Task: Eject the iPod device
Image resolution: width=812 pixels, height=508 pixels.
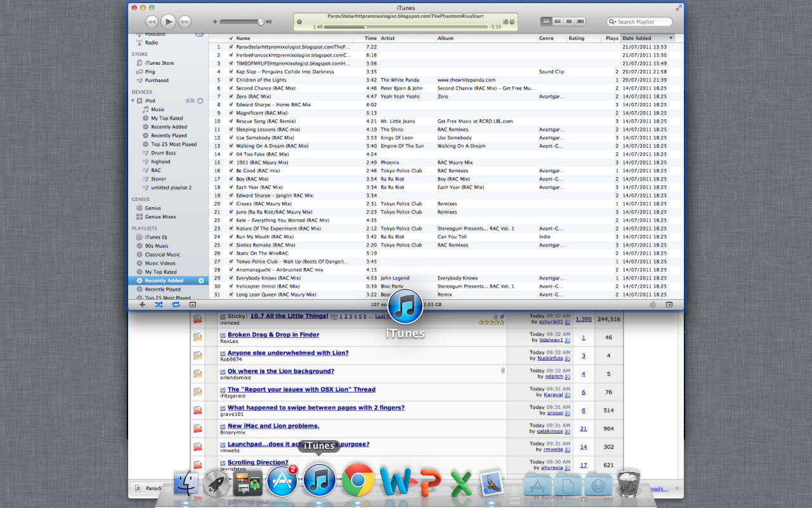Action: [x=200, y=100]
